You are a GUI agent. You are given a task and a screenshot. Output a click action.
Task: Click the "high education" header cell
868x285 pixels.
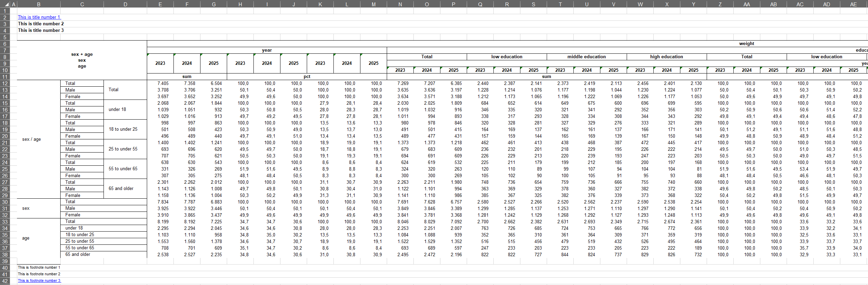tap(666, 57)
